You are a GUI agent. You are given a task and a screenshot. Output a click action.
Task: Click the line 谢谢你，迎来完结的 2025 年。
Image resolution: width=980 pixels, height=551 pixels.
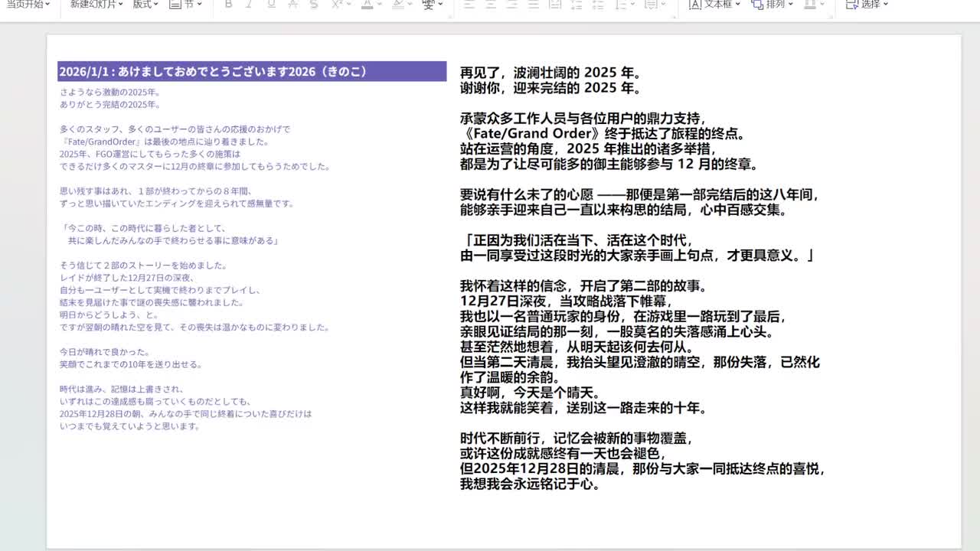pyautogui.click(x=550, y=88)
